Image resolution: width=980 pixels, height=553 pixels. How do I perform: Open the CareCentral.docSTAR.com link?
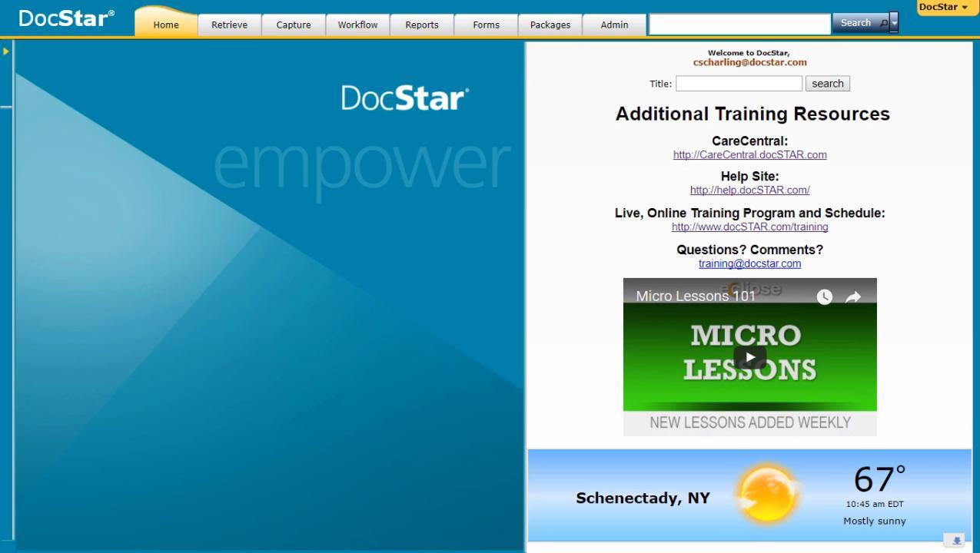pos(750,154)
